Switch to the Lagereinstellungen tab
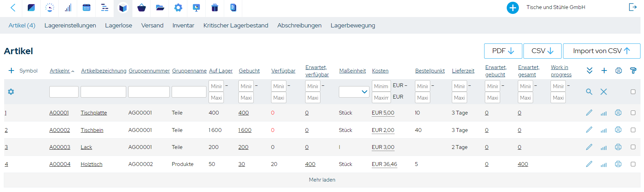Image resolution: width=644 pixels, height=192 pixels. pyautogui.click(x=70, y=25)
